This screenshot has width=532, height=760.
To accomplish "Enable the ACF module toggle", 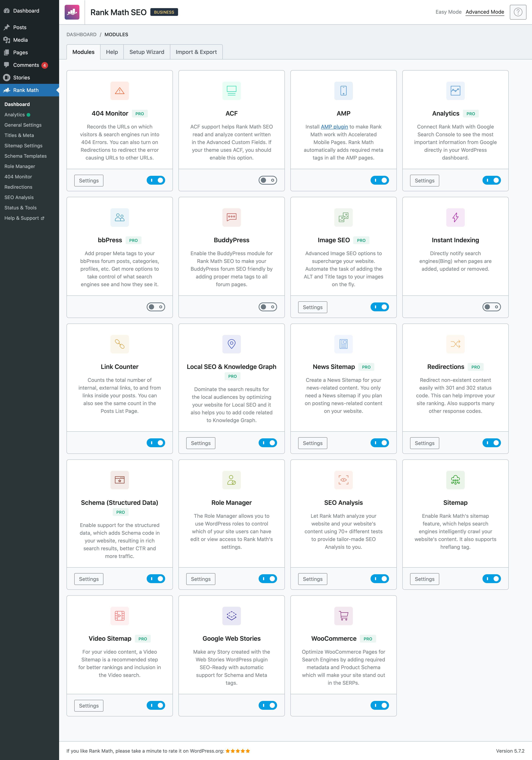I will [x=267, y=180].
